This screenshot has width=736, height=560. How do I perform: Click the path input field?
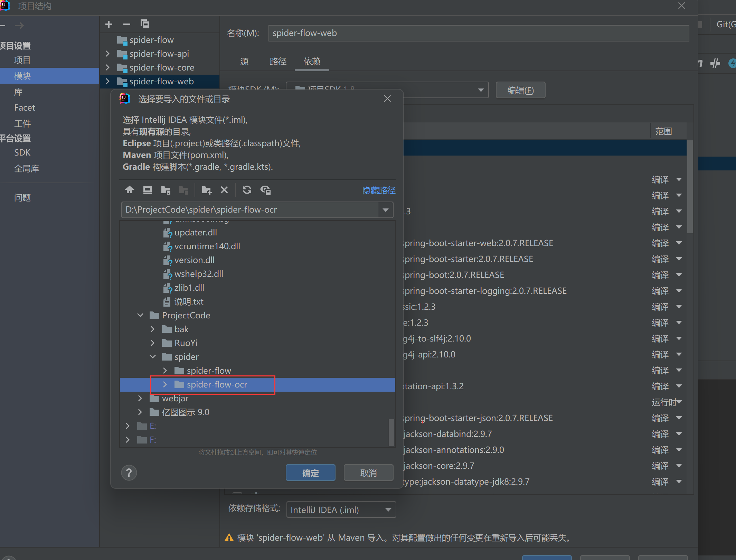point(250,210)
